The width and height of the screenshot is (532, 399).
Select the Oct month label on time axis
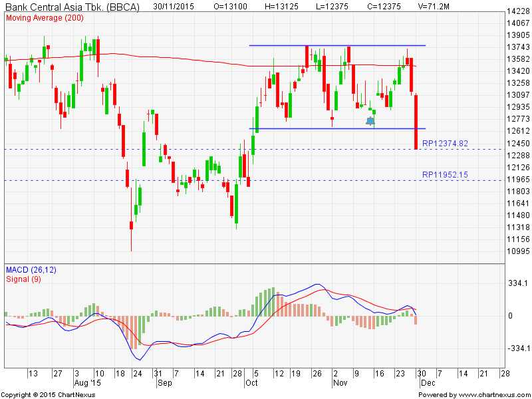[x=252, y=384]
